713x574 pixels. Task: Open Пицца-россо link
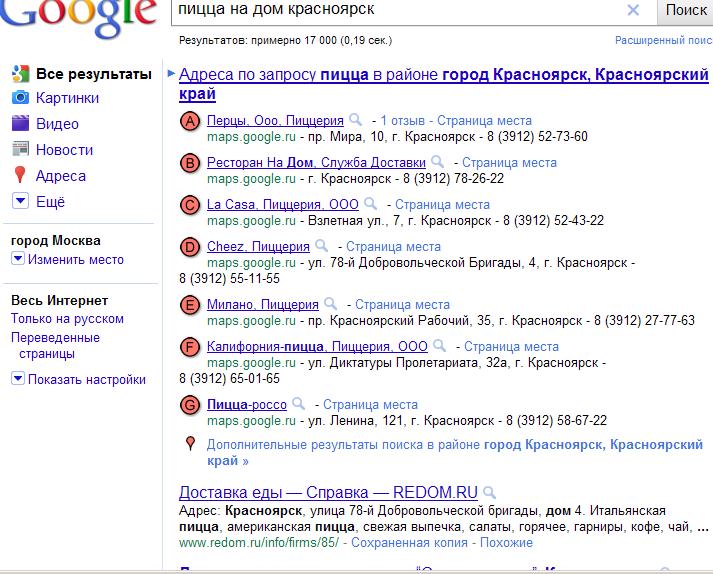247,404
